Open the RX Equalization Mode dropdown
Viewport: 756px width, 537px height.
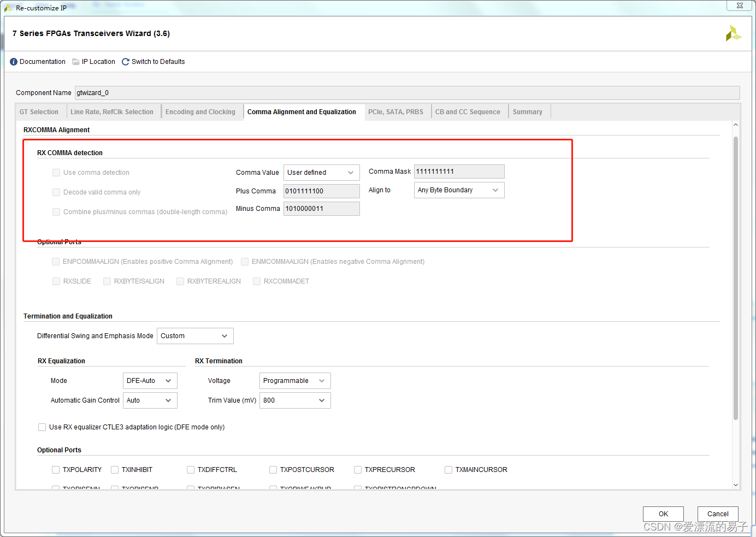(150, 381)
